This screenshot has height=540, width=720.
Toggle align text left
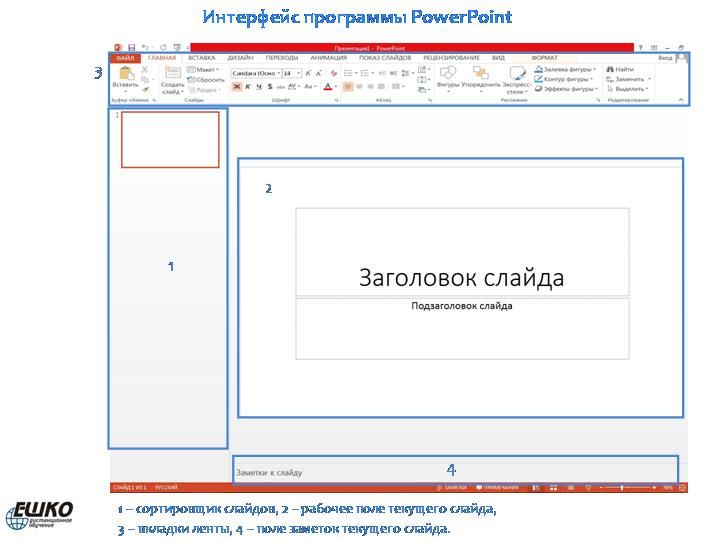348,86
